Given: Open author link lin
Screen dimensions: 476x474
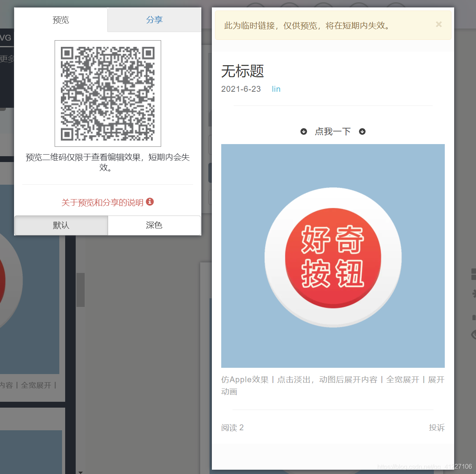Looking at the screenshot, I should point(276,89).
